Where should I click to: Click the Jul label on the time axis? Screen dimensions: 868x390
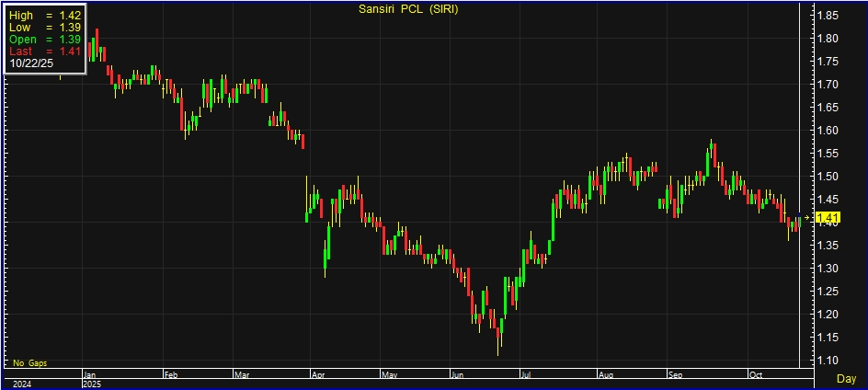tap(526, 375)
